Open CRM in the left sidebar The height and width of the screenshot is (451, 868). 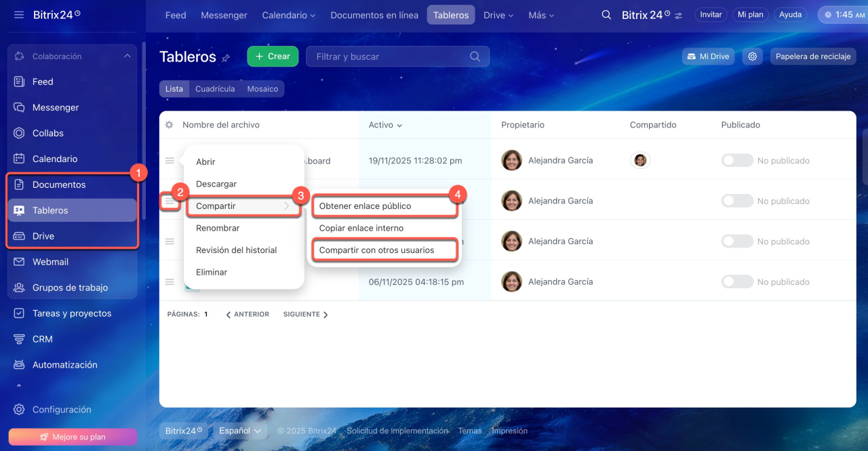click(42, 339)
